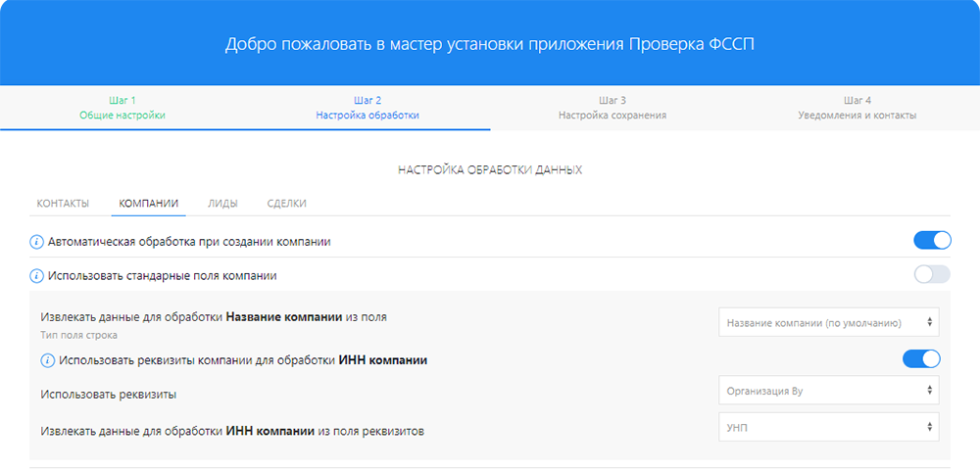
Task: Click info icon beside Автоматическая обработка при создании
Action: (x=37, y=241)
